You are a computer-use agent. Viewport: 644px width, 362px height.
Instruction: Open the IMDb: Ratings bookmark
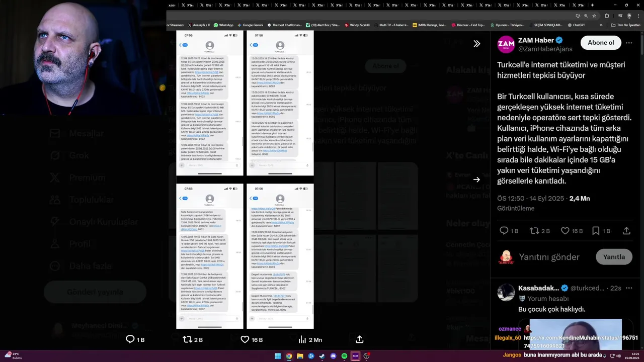click(x=429, y=25)
